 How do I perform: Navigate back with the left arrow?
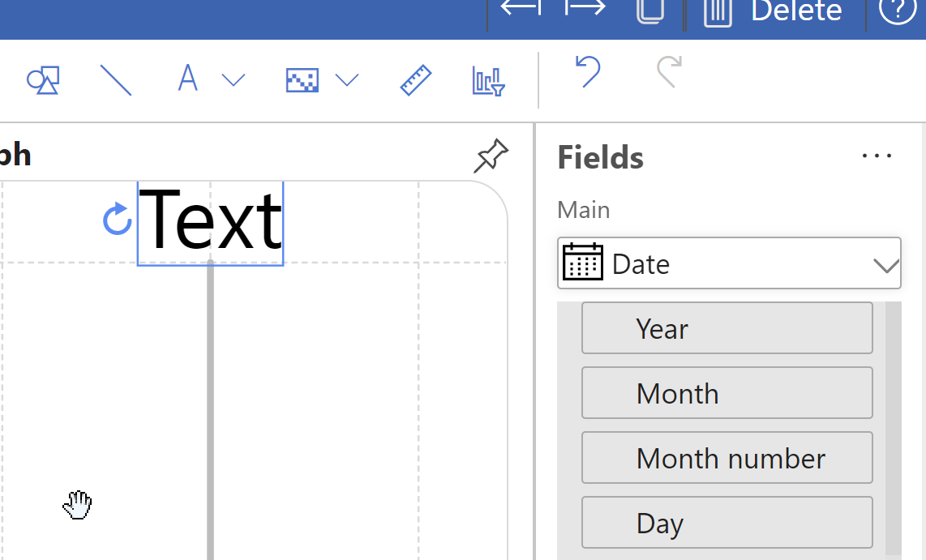click(x=520, y=11)
